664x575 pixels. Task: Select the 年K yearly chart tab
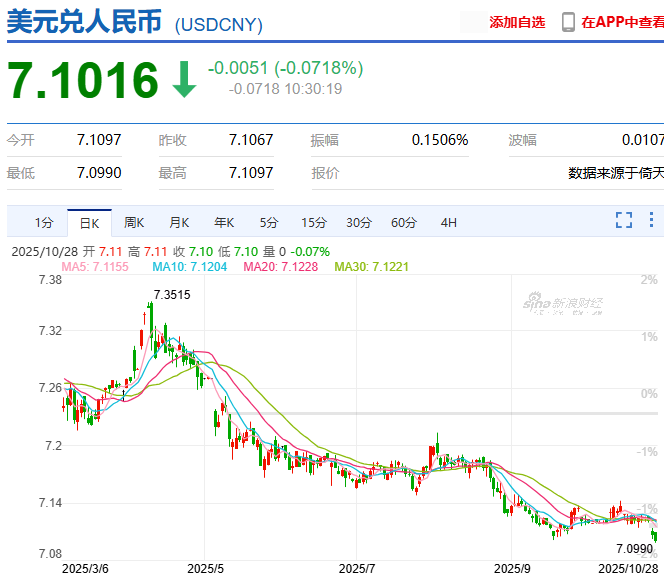[223, 222]
